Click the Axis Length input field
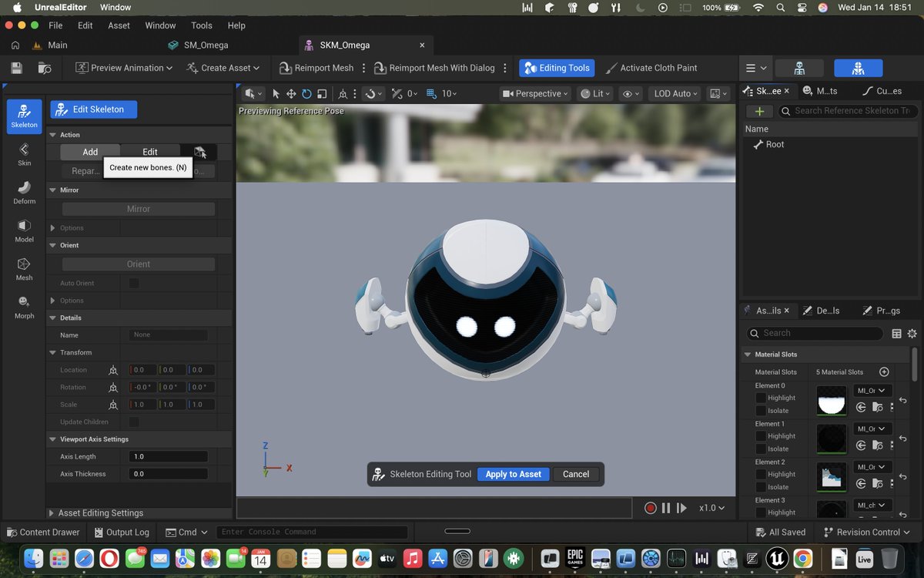Screen dimensions: 924x578 [169, 456]
